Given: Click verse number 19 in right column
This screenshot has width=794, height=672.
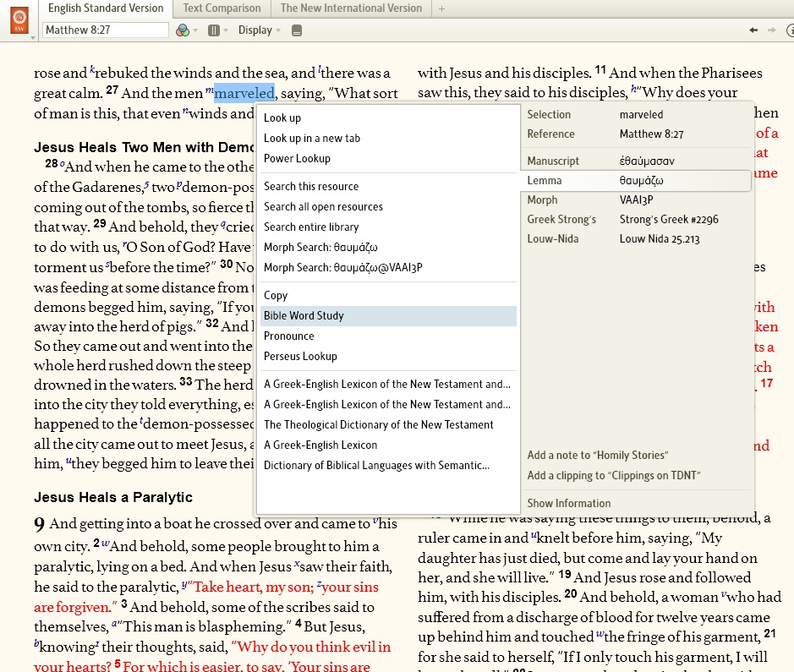Looking at the screenshot, I should click(565, 574).
